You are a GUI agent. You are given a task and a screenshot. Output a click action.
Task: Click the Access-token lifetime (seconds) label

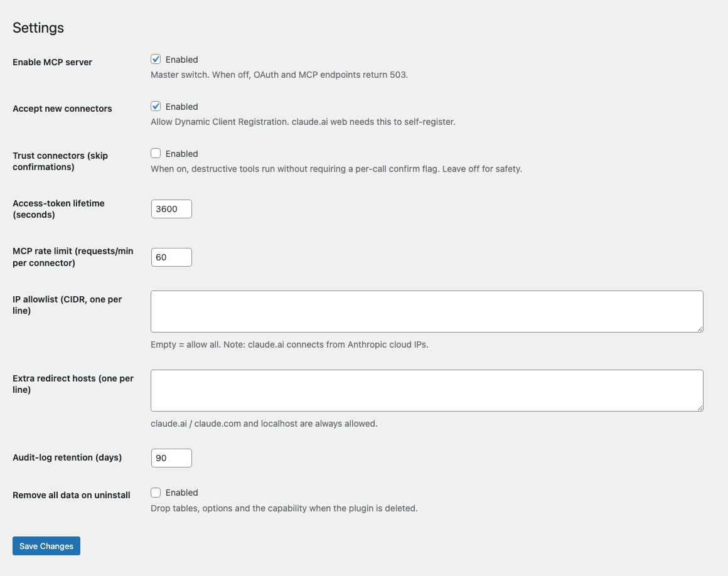[58, 209]
